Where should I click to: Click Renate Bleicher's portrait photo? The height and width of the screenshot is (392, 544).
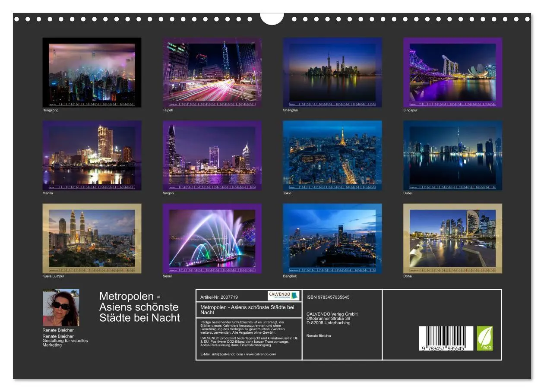[x=61, y=308]
